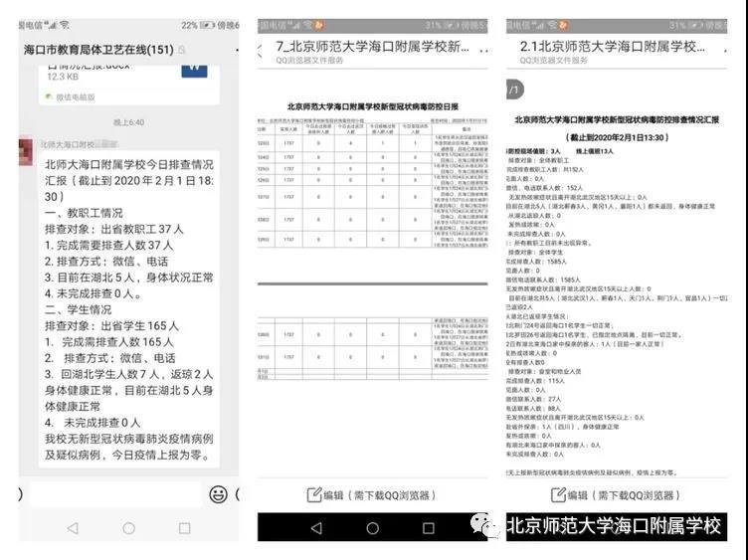
Task: Open the sender's avatar in the group chat
Action: (26, 151)
